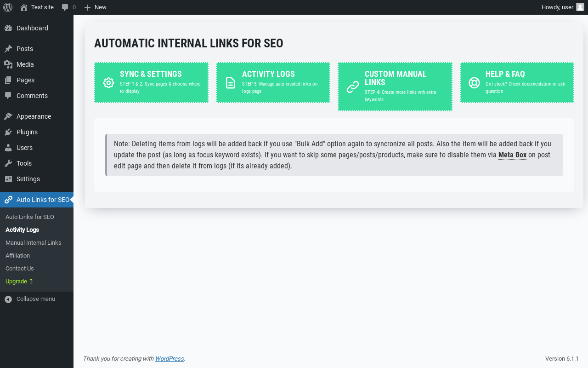Go to the Media menu
The width and height of the screenshot is (588, 368).
click(37, 64)
